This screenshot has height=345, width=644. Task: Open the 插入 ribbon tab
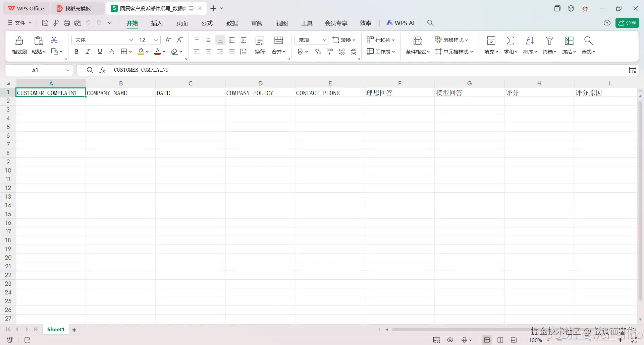[x=157, y=23]
